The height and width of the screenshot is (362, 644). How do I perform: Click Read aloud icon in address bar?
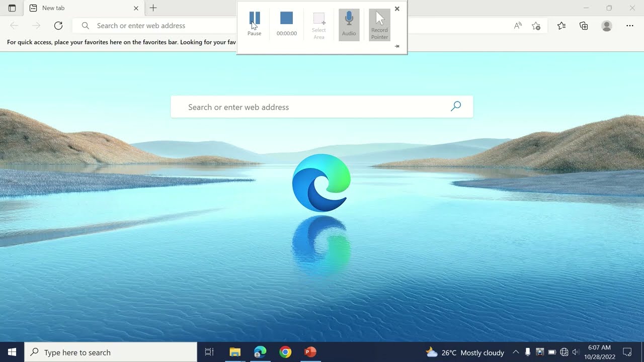coord(518,26)
